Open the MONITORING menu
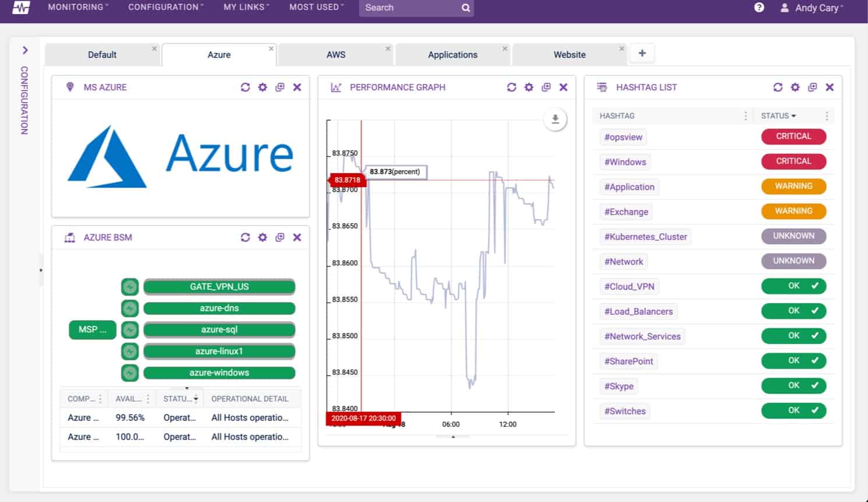 [x=78, y=7]
